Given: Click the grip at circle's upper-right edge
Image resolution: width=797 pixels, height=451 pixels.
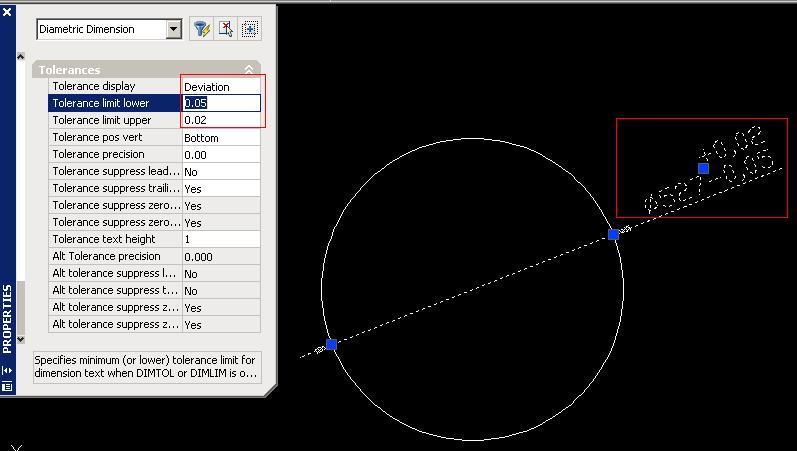Looking at the screenshot, I should (614, 234).
